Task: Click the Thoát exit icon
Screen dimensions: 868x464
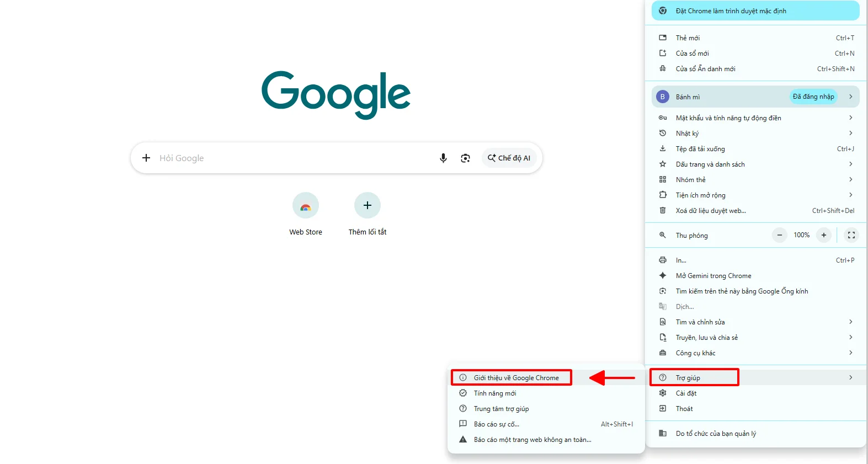Action: click(663, 408)
